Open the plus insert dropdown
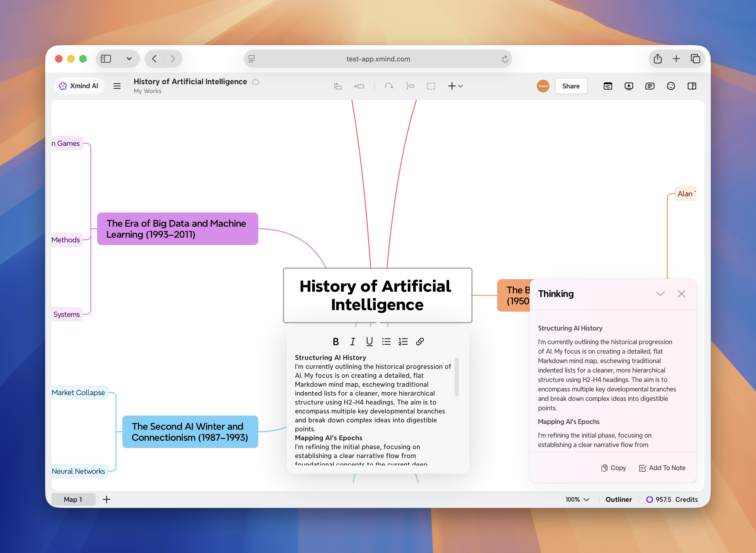Viewport: 756px width, 553px height. [455, 86]
